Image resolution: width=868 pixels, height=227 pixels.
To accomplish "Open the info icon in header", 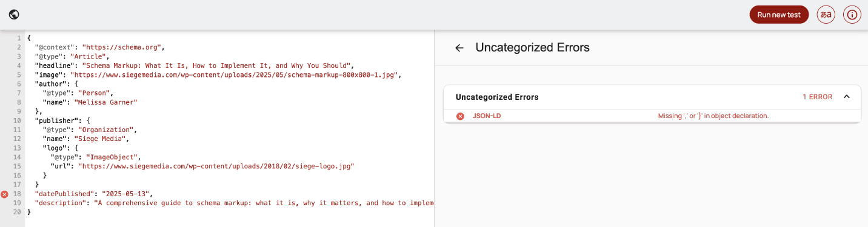I will [852, 15].
